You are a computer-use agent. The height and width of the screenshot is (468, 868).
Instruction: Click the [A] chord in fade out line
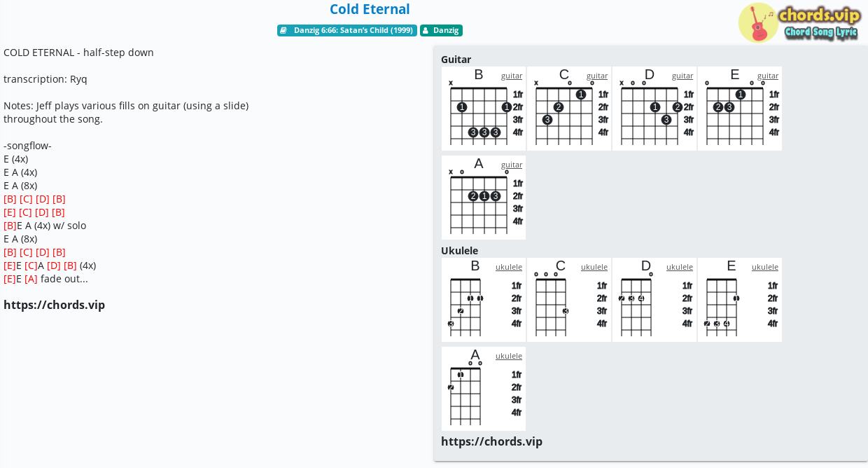coord(31,279)
